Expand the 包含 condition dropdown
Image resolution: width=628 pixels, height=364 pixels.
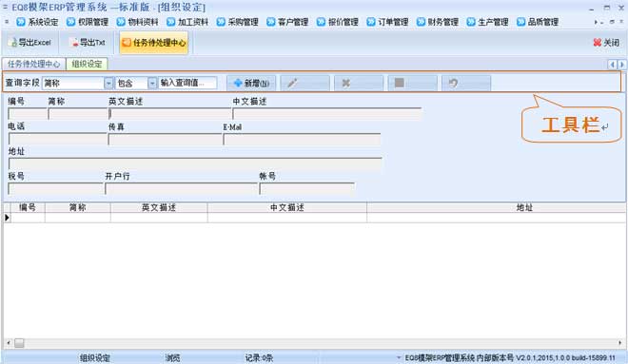(152, 84)
